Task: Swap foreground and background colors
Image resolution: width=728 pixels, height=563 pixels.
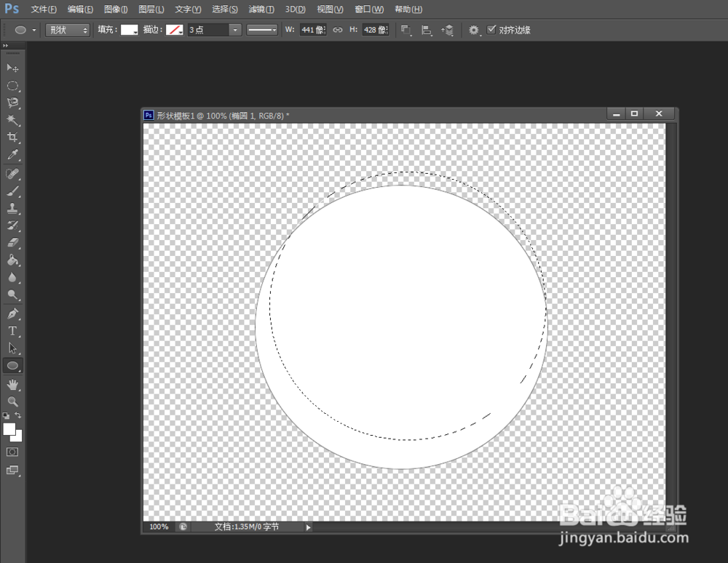Action: click(17, 415)
